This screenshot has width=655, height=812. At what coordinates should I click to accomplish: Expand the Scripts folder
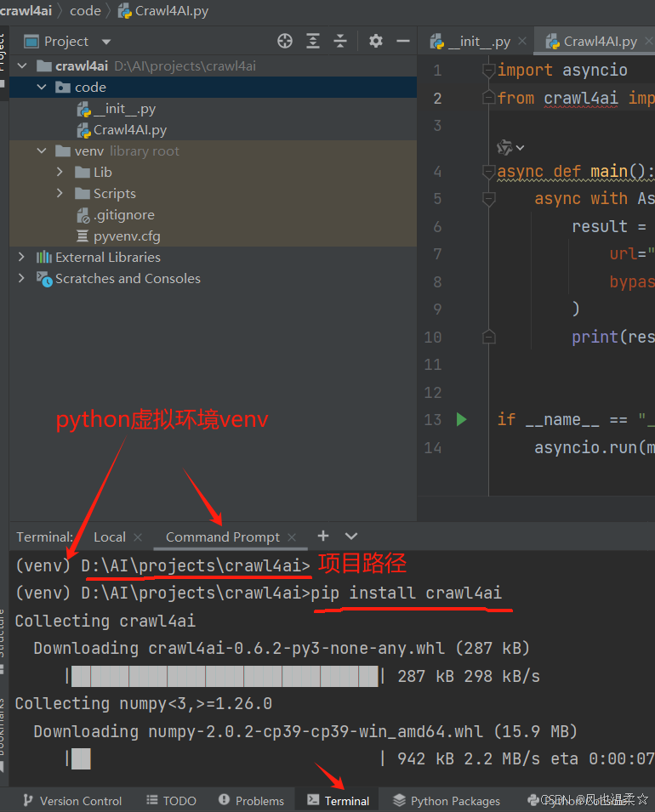60,193
